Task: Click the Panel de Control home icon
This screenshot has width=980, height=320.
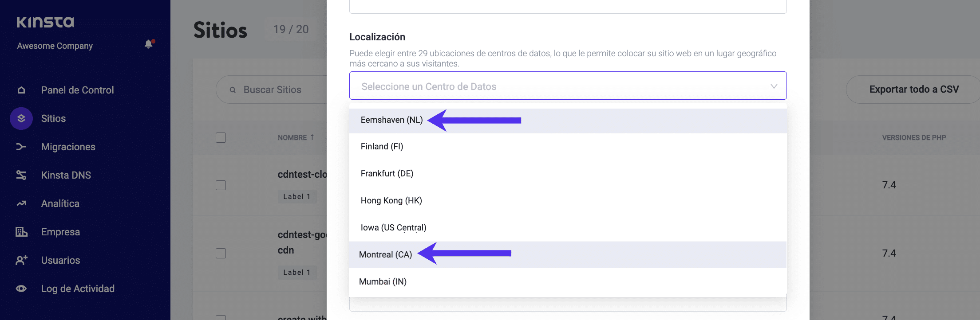Action: (21, 90)
